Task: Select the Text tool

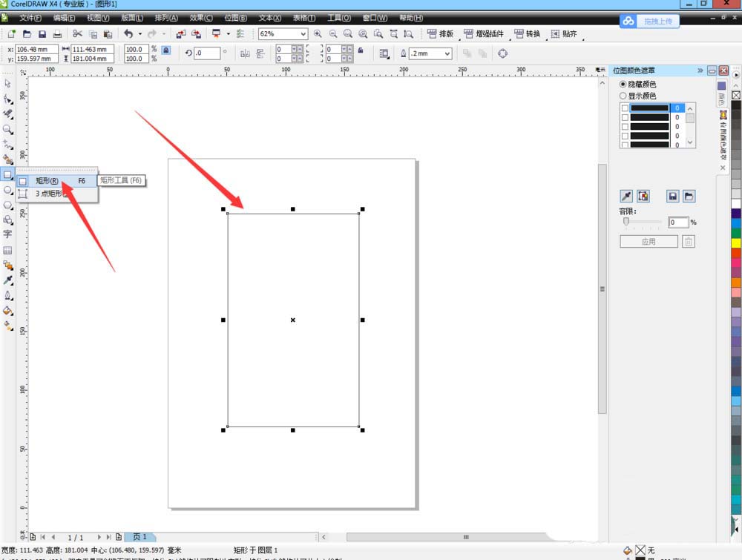Action: [x=8, y=234]
